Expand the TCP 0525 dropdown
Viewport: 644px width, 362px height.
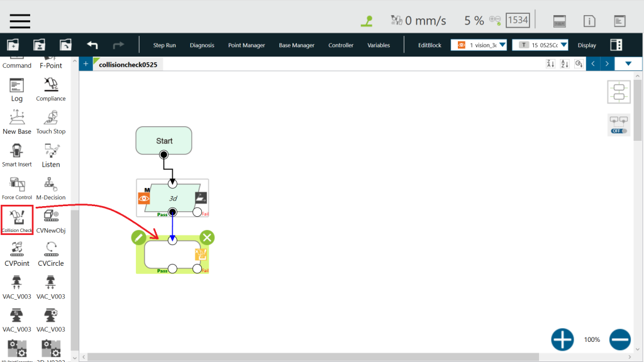click(540, 45)
